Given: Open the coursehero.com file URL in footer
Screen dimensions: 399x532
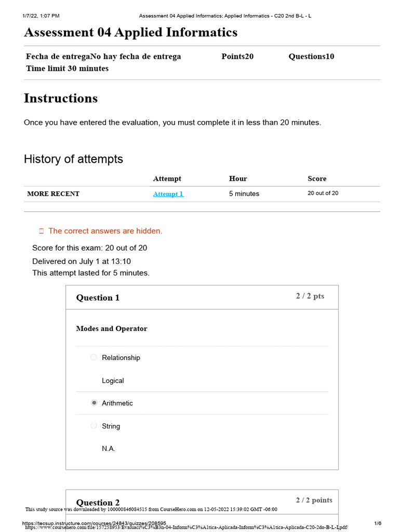Looking at the screenshot, I should click(187, 527).
